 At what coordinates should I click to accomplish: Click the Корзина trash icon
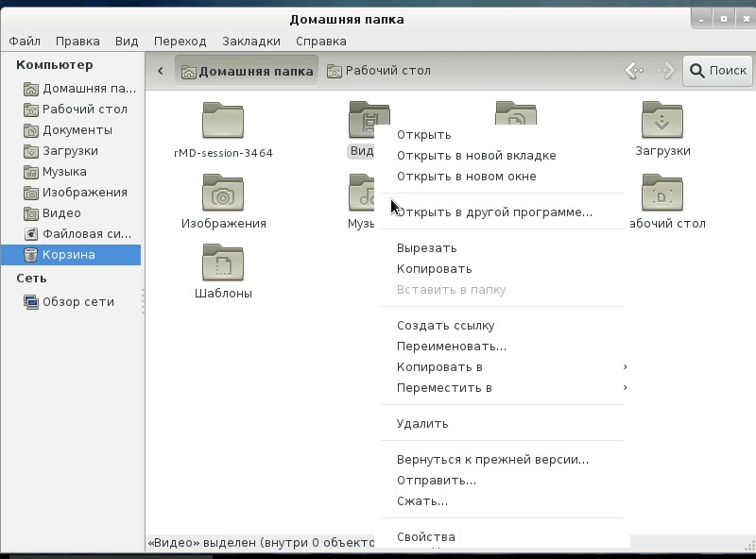(31, 255)
